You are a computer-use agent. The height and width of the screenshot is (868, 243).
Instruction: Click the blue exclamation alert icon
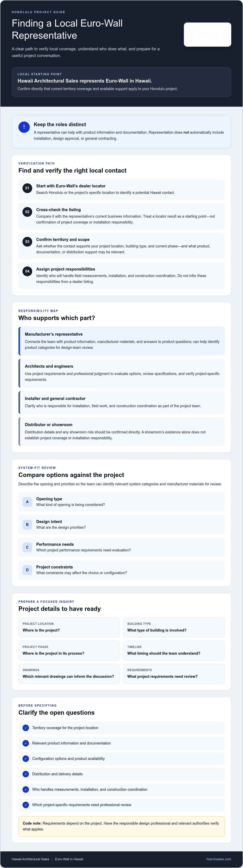tap(24, 127)
